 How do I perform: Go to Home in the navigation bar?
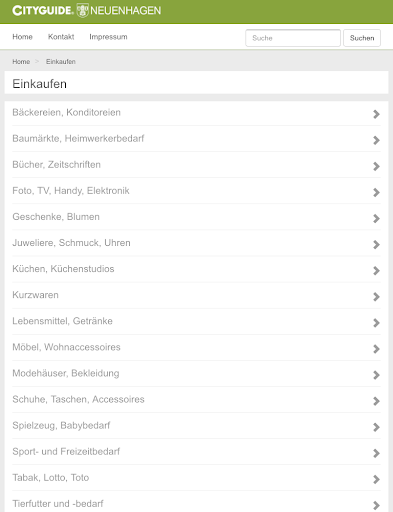(x=22, y=37)
